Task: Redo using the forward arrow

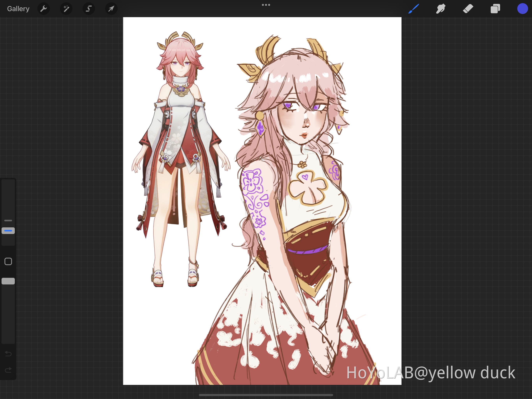Action: click(8, 370)
